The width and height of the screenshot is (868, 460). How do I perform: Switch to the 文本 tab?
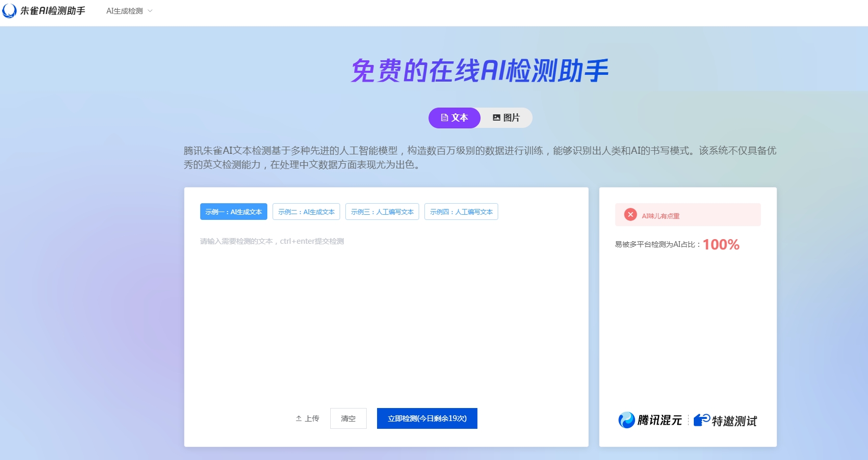454,117
